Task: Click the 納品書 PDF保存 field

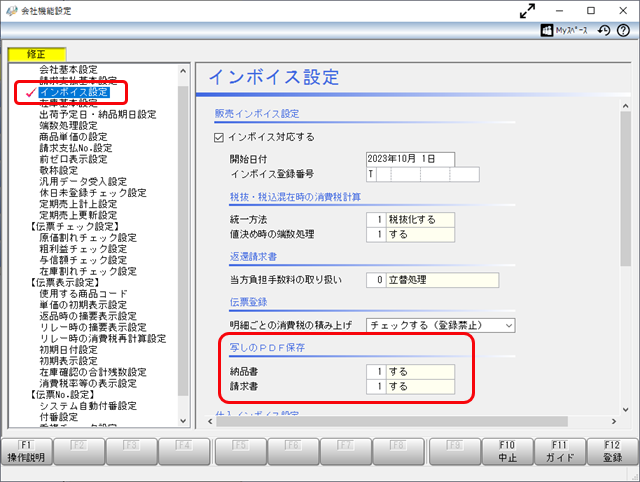Action: click(x=410, y=372)
